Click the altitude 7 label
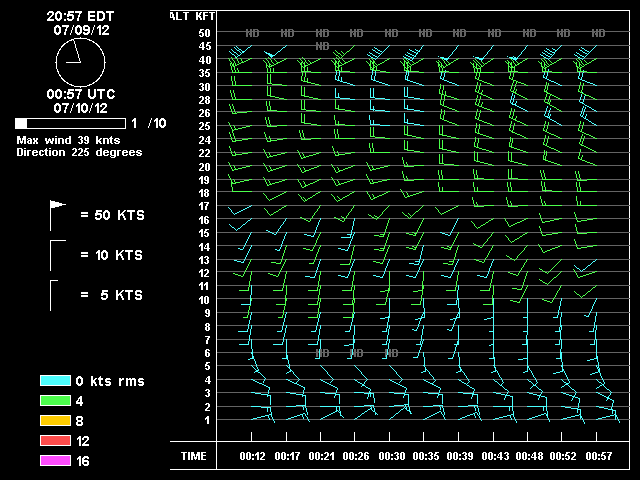 point(207,340)
